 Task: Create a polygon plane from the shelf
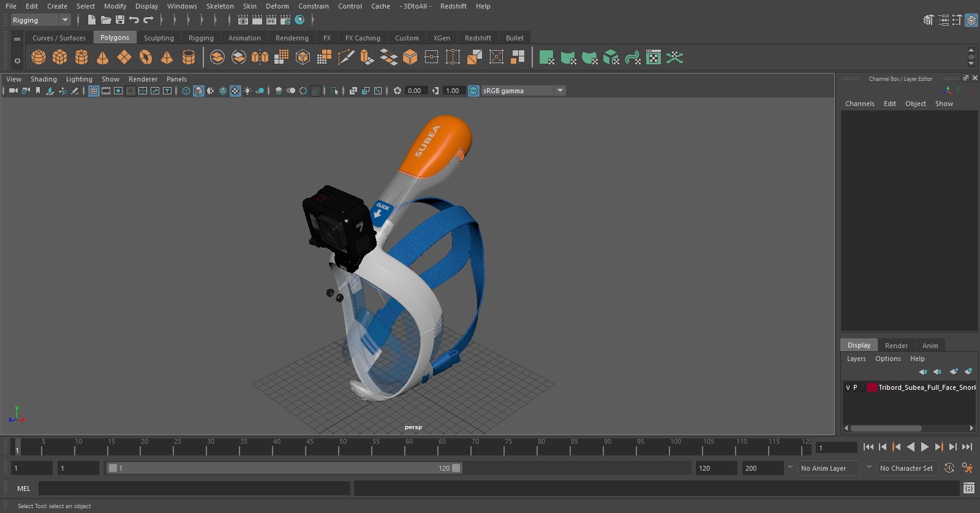(124, 58)
